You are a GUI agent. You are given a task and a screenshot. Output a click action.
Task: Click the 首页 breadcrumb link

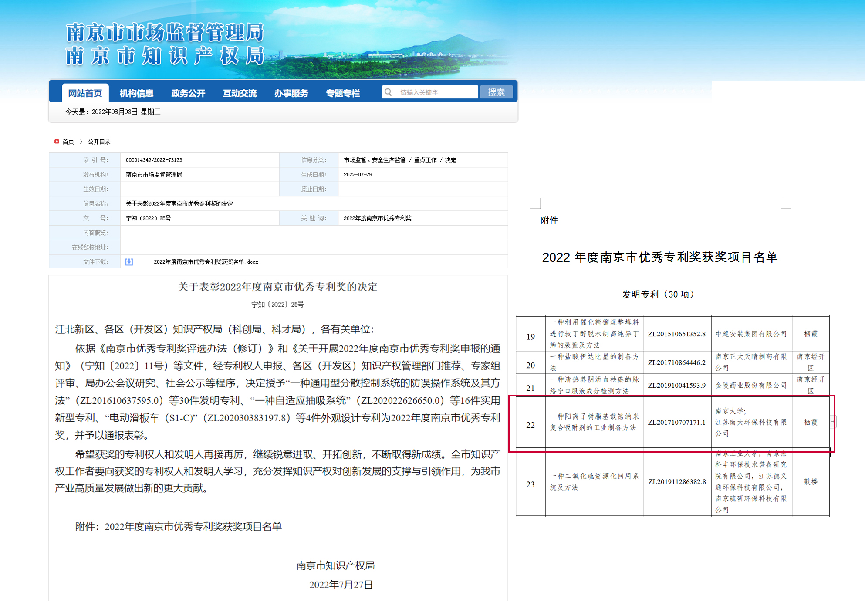pos(68,142)
